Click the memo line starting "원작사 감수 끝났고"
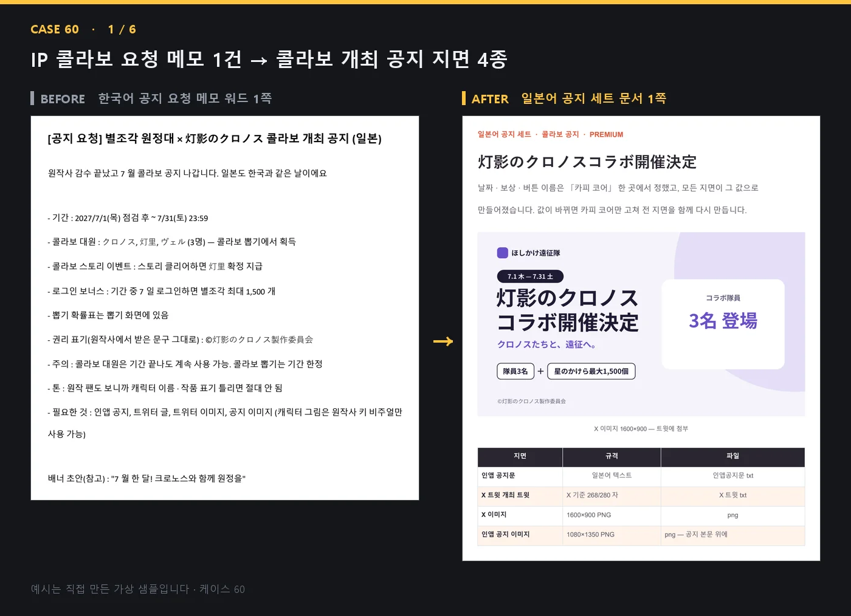Screen dimensions: 851x616 tap(187, 173)
